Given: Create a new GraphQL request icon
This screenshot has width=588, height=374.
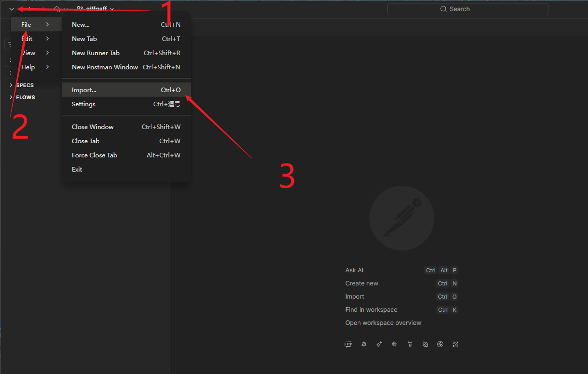Looking at the screenshot, I should (x=363, y=344).
